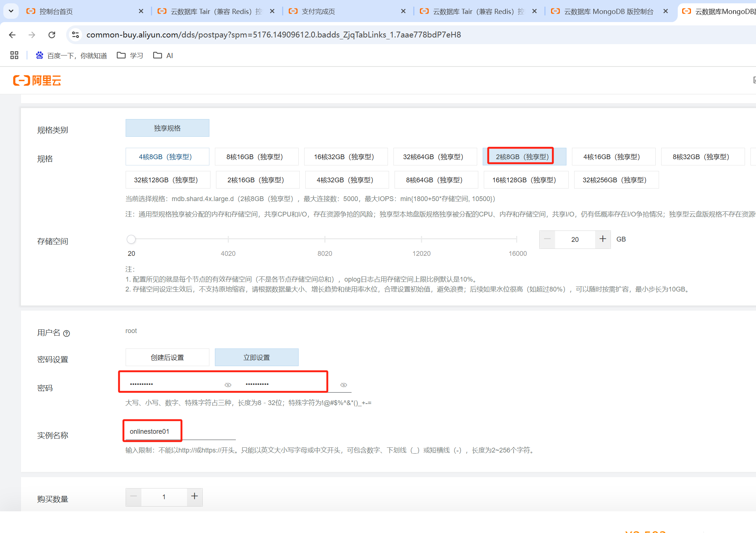Viewport: 756px width, 533px height.
Task: Choose 立即设置 password option
Action: tap(256, 357)
